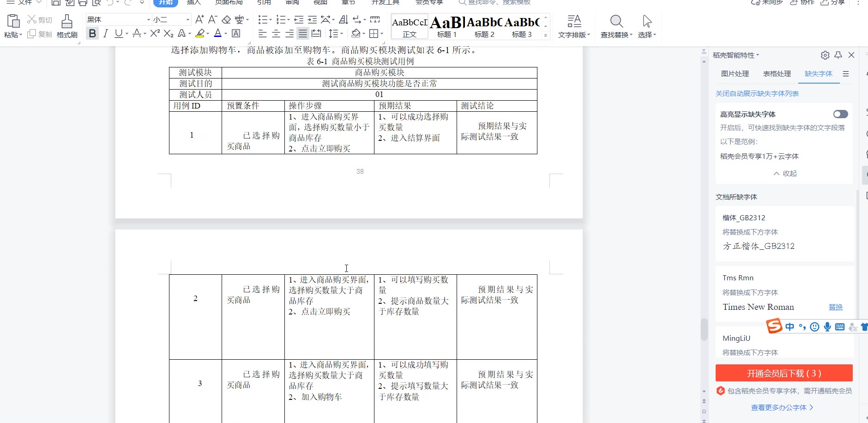Apply bullet list formatting
The image size is (868, 423).
[263, 19]
